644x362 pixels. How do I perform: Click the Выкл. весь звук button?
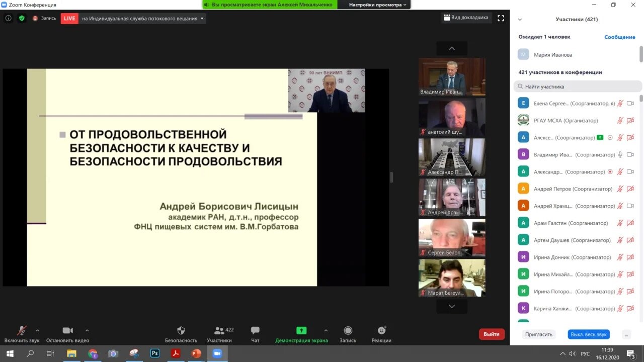[588, 334]
